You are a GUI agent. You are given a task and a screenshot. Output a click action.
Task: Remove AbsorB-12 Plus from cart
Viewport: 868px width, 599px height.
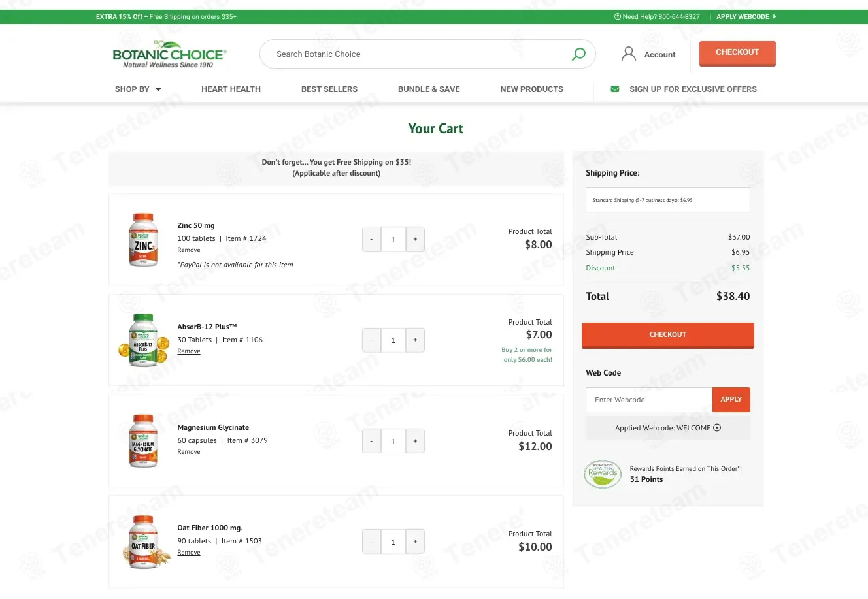pos(189,351)
